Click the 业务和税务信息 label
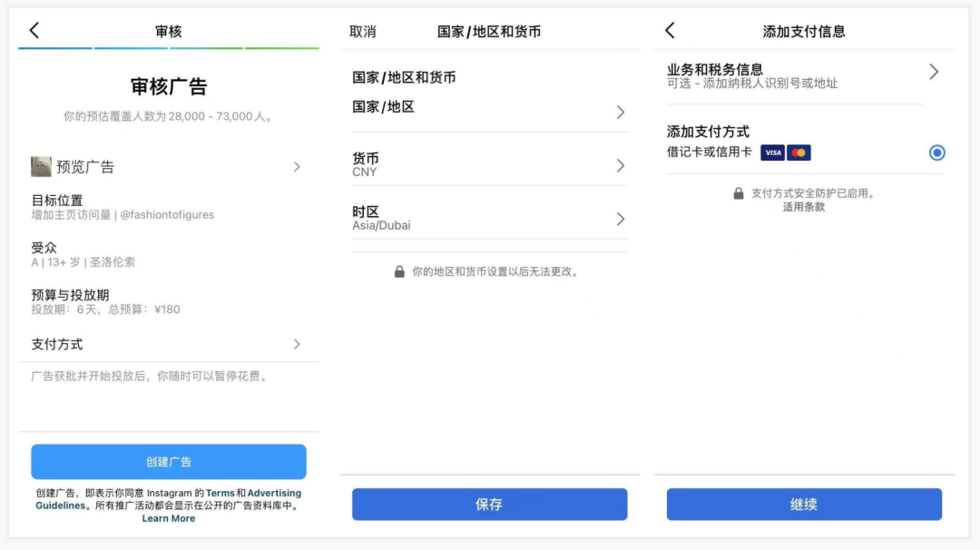The width and height of the screenshot is (980, 550). 714,69
